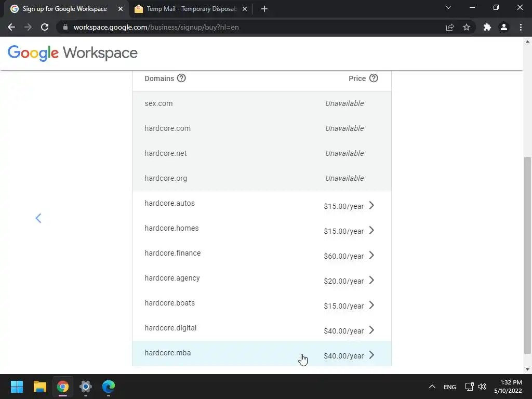532x399 pixels.
Task: Open the clock and date flyout
Action: coord(508,387)
